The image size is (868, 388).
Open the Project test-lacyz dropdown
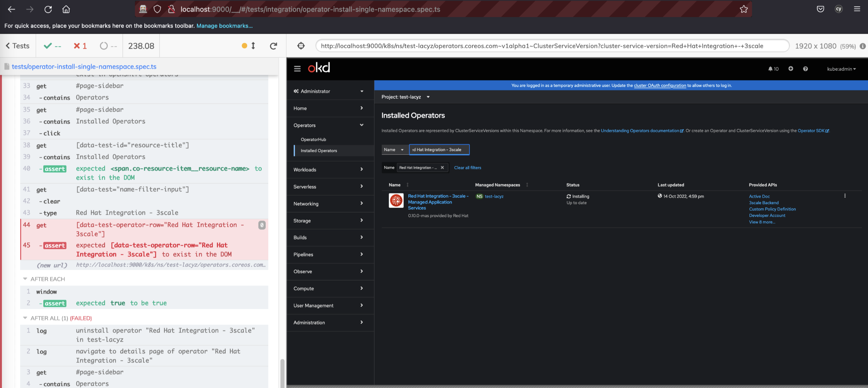tap(405, 97)
